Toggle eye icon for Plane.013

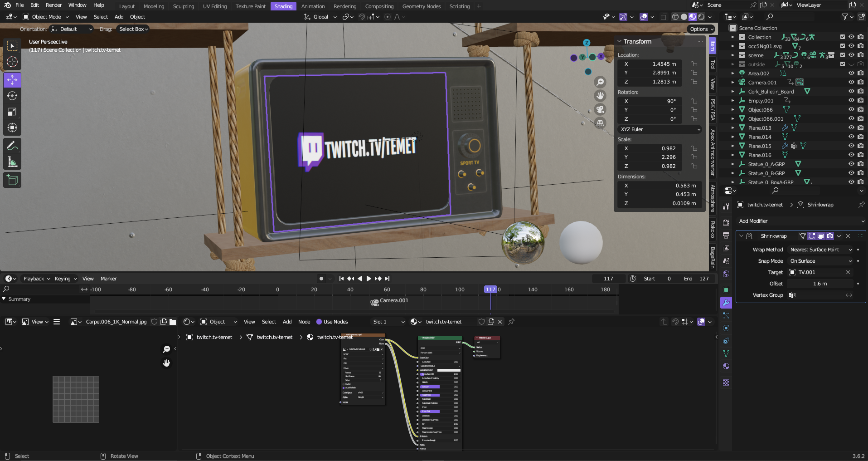pos(851,128)
